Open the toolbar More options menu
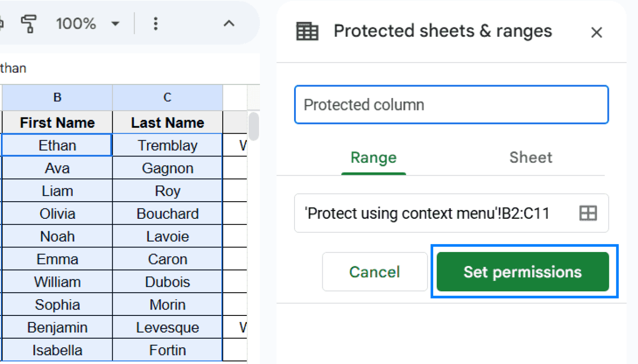Viewport: 638px width, 364px height. coord(156,24)
